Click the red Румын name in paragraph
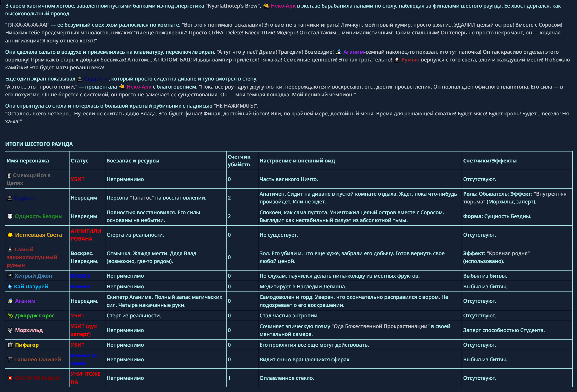The image size is (577, 392). point(410,60)
